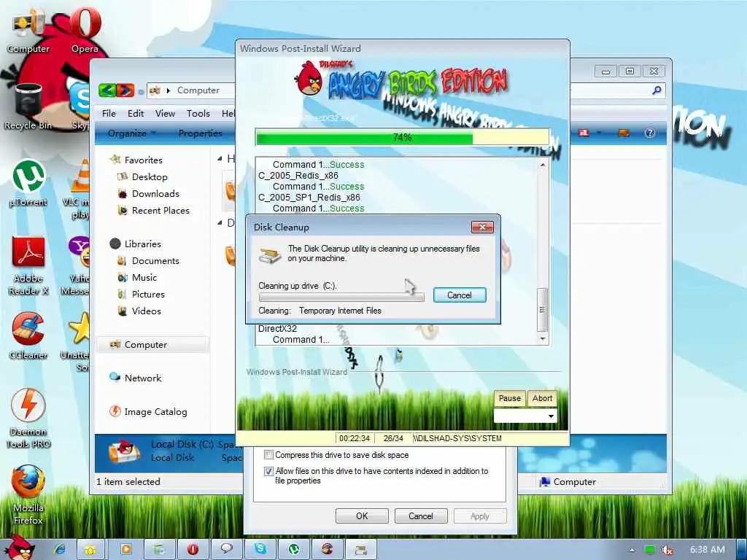Select Pictures library
This screenshot has width=747, height=560.
click(147, 295)
